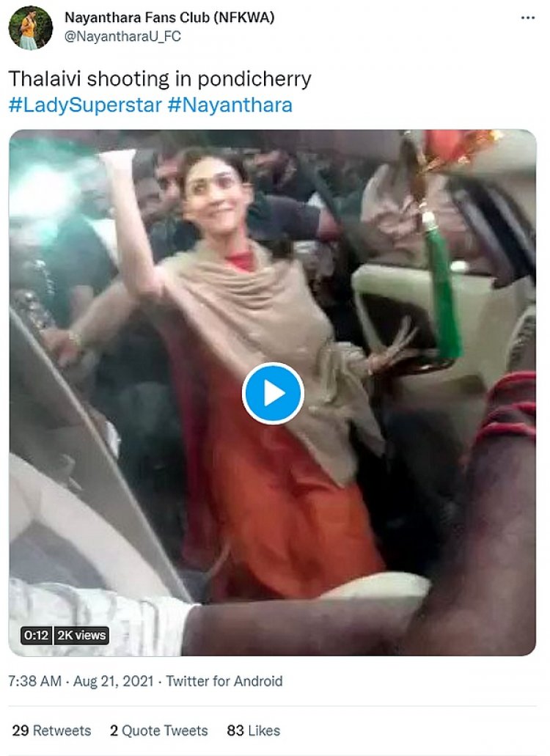
Task: Play the embedded tweet video
Action: 273,394
